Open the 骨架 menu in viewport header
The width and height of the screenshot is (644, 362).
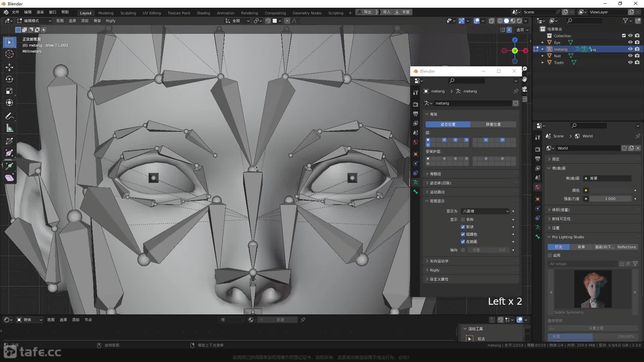[x=97, y=21]
